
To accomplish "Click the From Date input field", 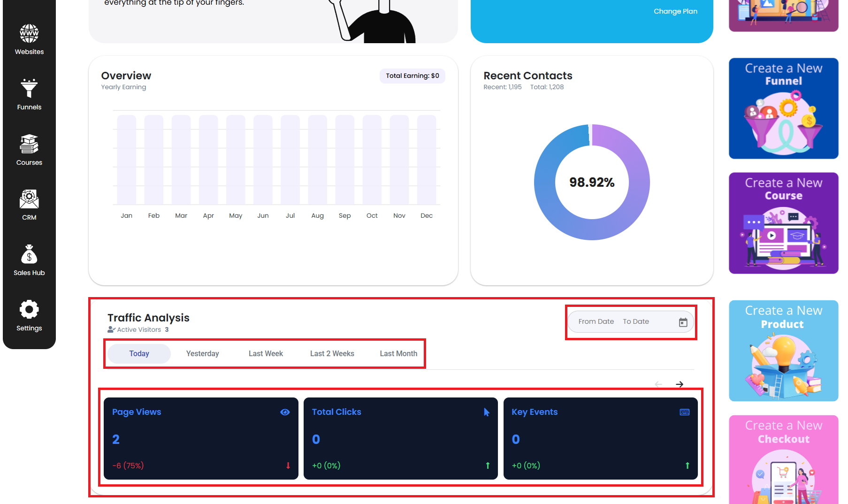I will (596, 321).
